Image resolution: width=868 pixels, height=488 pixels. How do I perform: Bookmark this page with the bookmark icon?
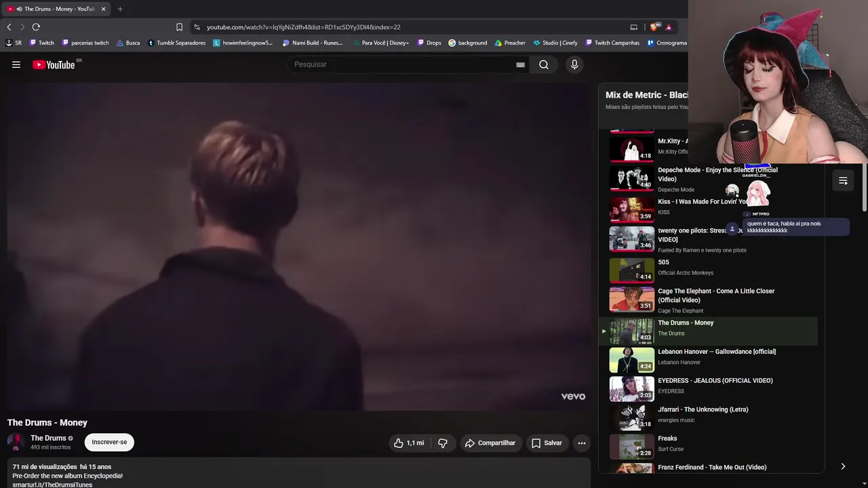(x=179, y=27)
